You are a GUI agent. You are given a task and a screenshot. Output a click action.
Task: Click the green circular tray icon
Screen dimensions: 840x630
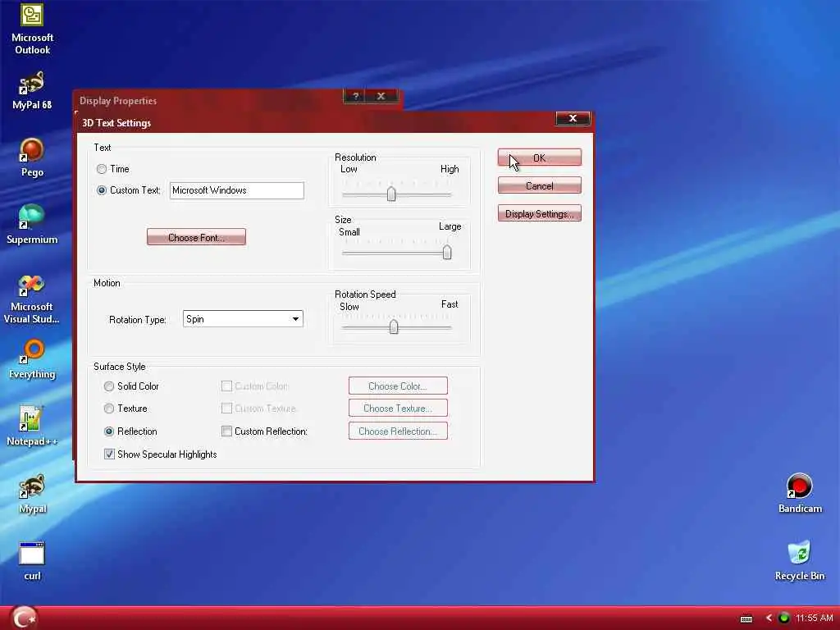coord(783,619)
